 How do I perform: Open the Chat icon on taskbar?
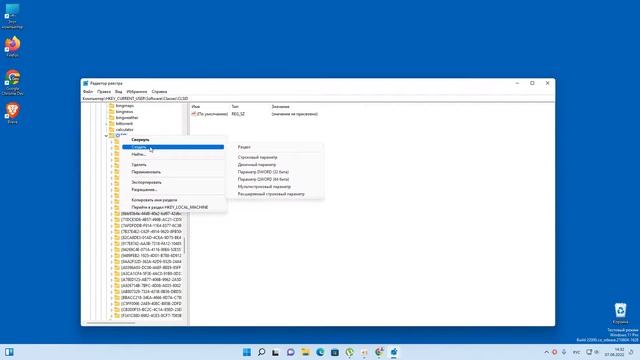[291, 352]
